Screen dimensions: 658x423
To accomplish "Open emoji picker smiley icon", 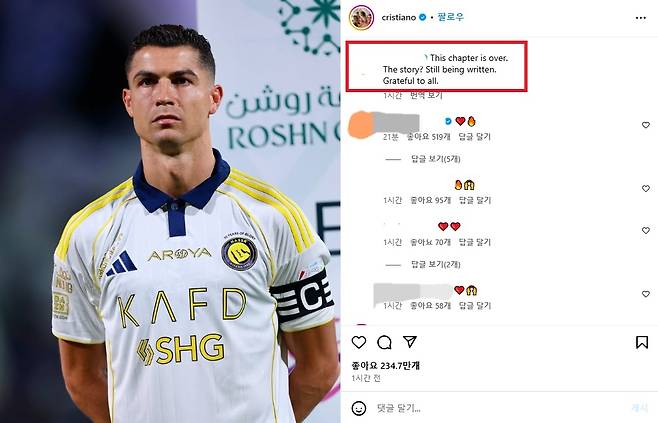I will coord(359,408).
